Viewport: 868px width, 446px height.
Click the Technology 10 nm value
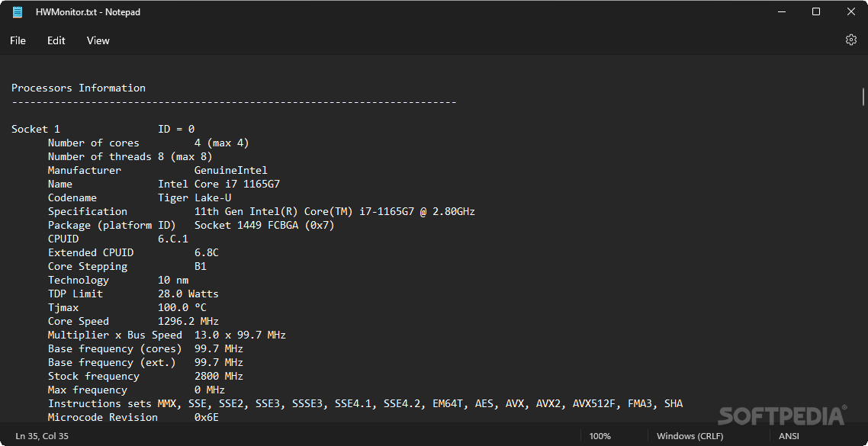pos(172,280)
